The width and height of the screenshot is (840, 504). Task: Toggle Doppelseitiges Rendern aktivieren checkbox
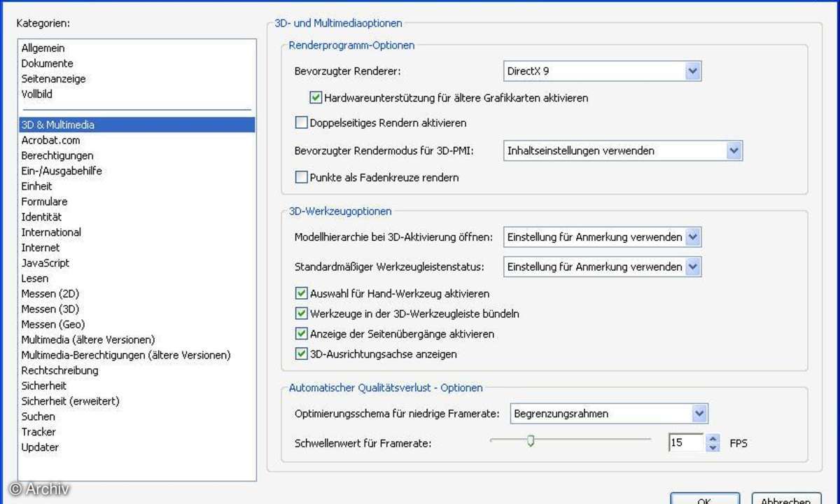coord(301,122)
